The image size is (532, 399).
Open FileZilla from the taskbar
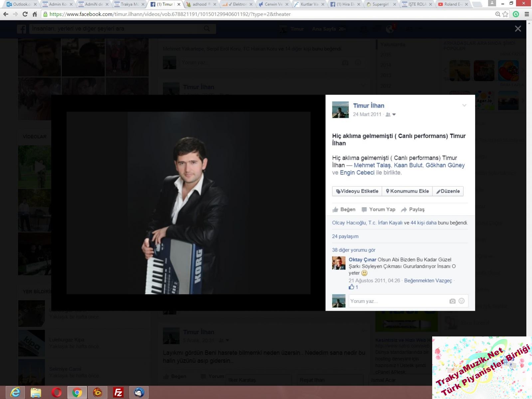coord(118,392)
